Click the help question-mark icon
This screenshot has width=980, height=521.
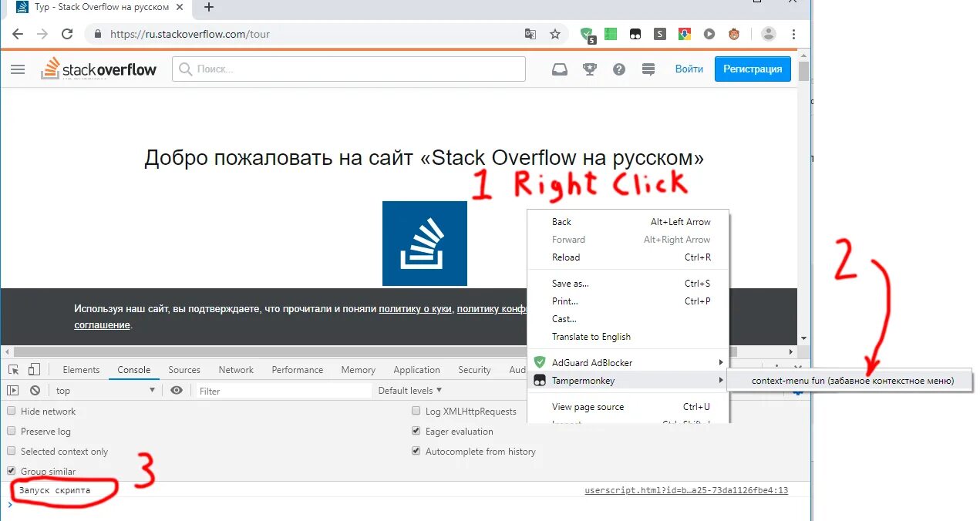point(619,69)
